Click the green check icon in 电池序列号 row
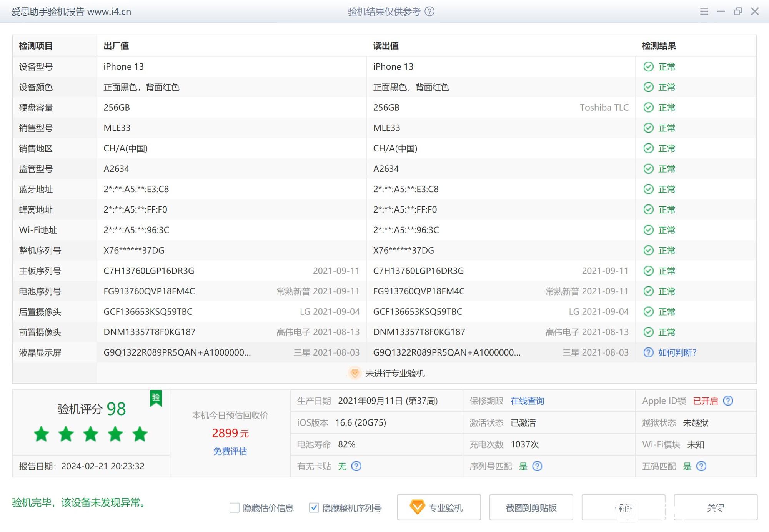769x532 pixels. [x=648, y=291]
